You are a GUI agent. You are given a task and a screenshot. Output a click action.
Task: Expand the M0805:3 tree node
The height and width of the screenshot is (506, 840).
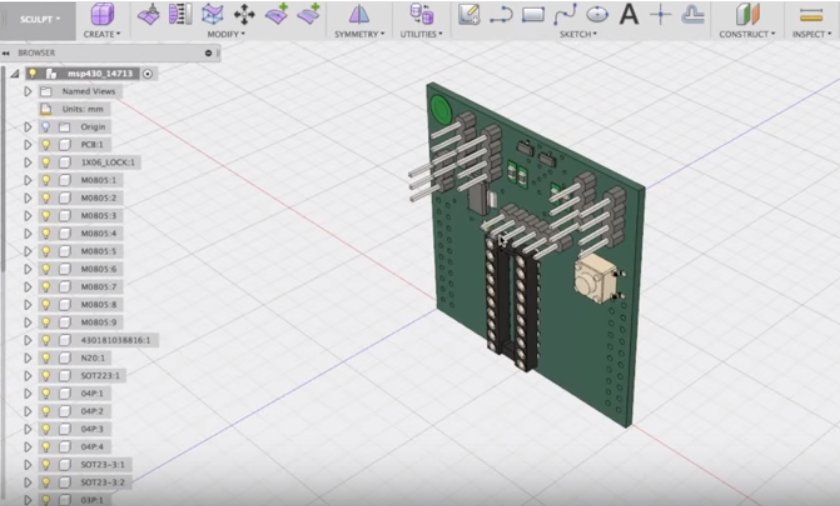[28, 216]
